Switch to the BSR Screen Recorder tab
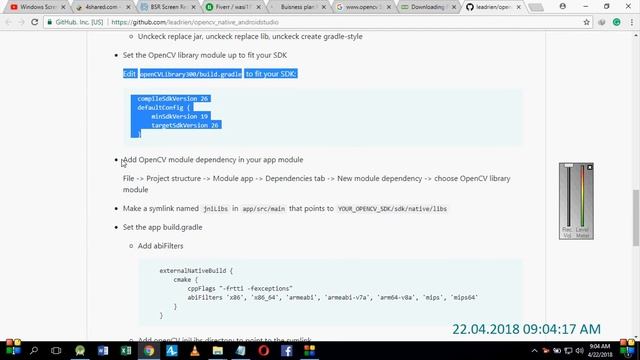 168,7
